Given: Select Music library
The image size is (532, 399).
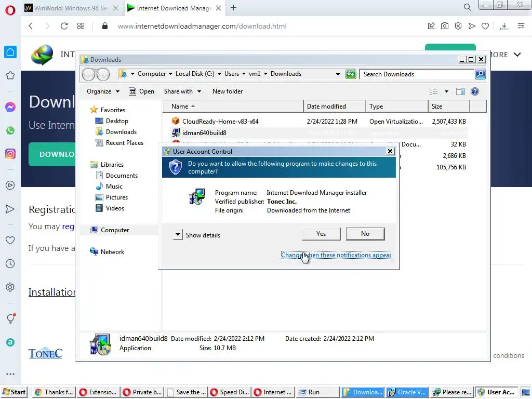Looking at the screenshot, I should pyautogui.click(x=109, y=186).
